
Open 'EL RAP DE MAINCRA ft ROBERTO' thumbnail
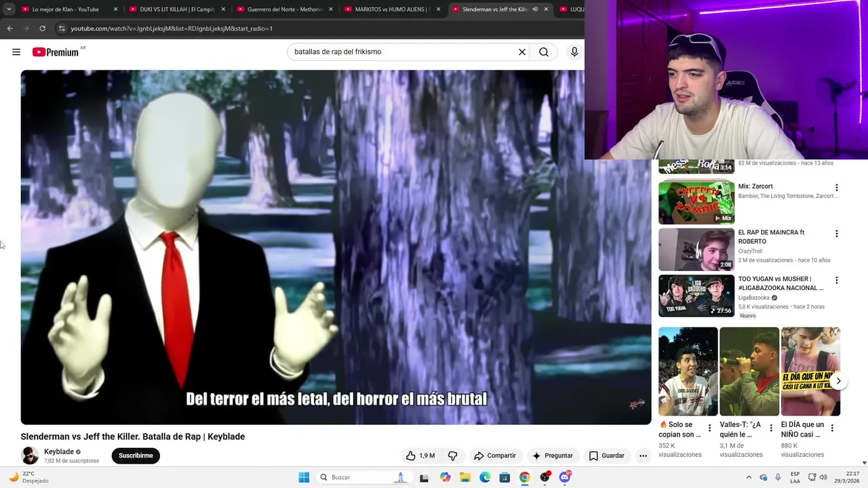coord(696,249)
